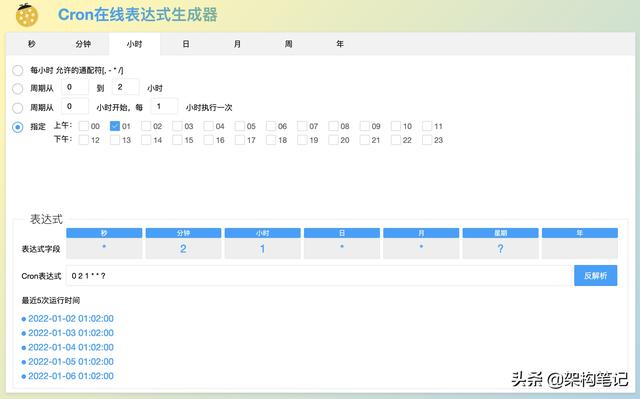
Task: Check the 15 hour checkbox
Action: click(x=177, y=140)
